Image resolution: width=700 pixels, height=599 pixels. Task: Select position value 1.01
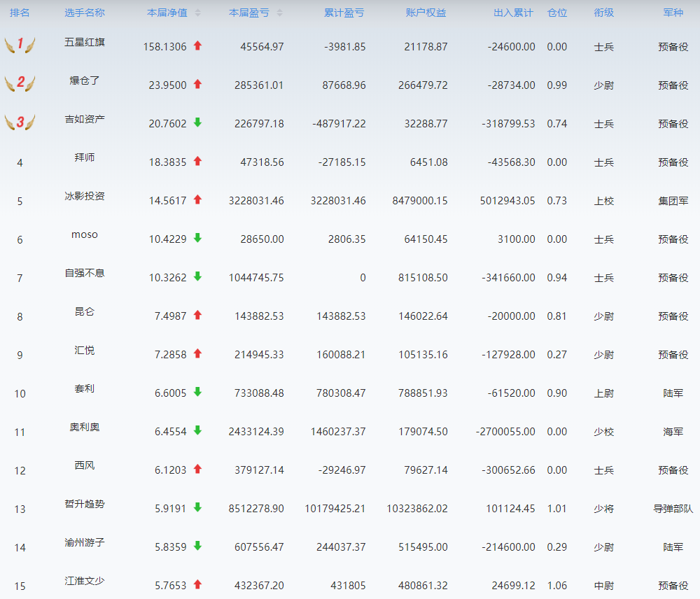tap(557, 509)
